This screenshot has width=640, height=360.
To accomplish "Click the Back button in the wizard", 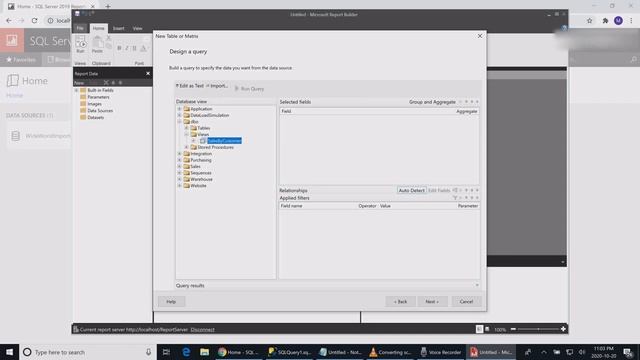I will (x=400, y=302).
